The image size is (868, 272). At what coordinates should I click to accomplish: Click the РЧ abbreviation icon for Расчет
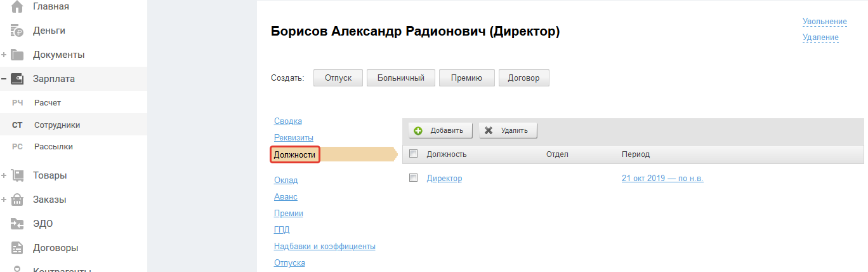(x=17, y=102)
